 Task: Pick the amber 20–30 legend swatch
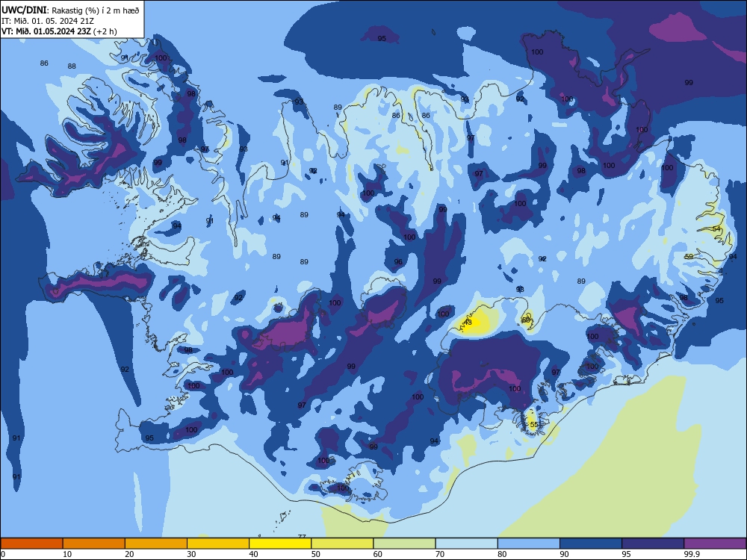(x=156, y=544)
